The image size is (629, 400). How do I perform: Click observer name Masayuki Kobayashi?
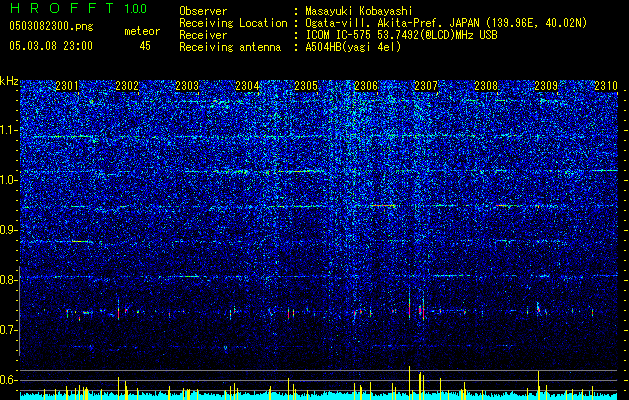click(x=359, y=11)
